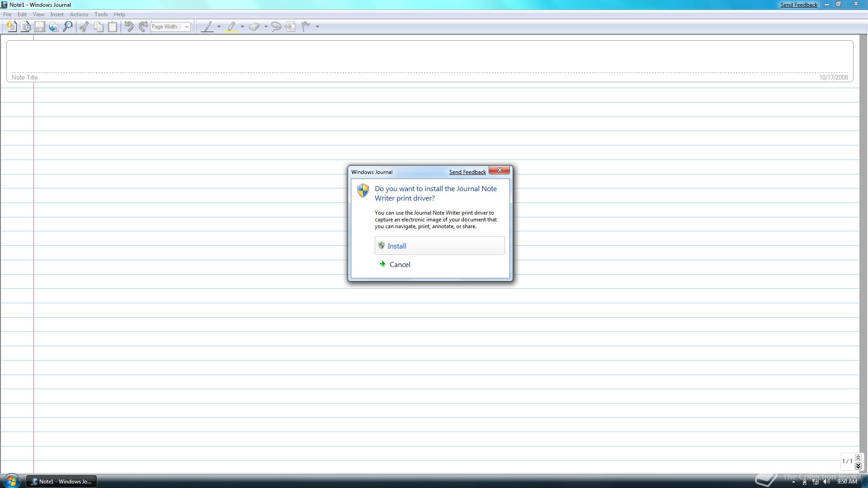Click the Show Desktop button at taskbar end
The image size is (868, 488).
pyautogui.click(x=864, y=482)
